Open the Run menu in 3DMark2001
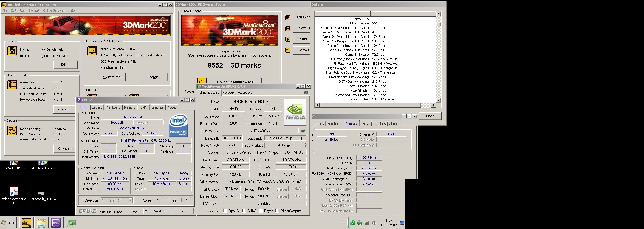The image size is (644, 229). click(x=23, y=10)
